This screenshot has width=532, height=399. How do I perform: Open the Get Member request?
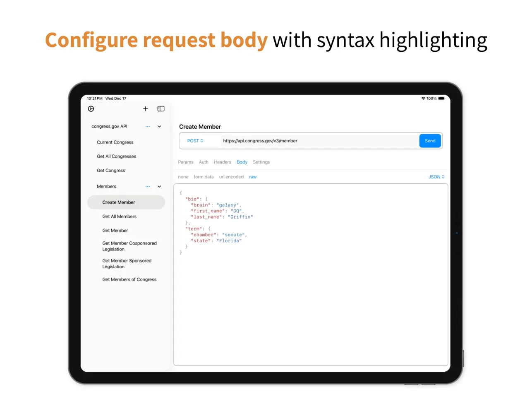[x=115, y=231]
